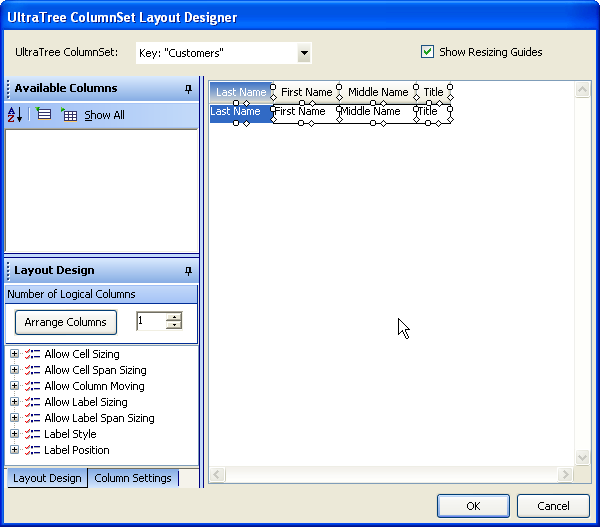
Task: Pin the Layout Design panel
Action: click(x=188, y=271)
